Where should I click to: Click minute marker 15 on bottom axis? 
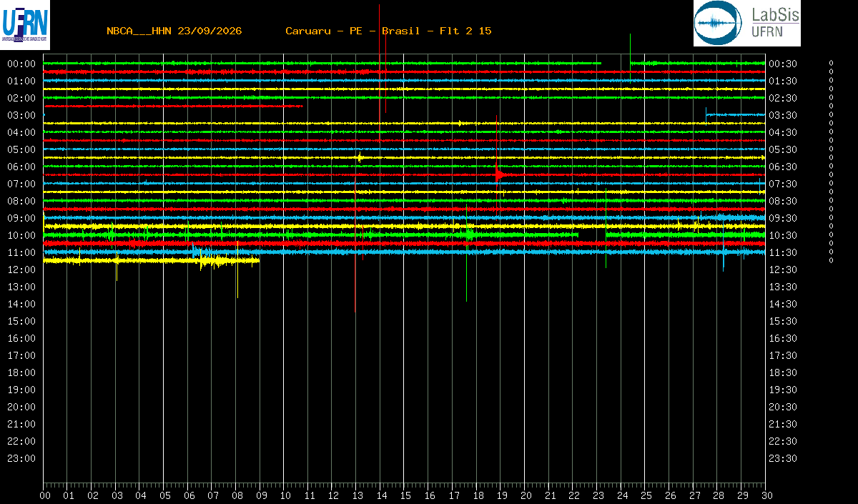pos(405,496)
